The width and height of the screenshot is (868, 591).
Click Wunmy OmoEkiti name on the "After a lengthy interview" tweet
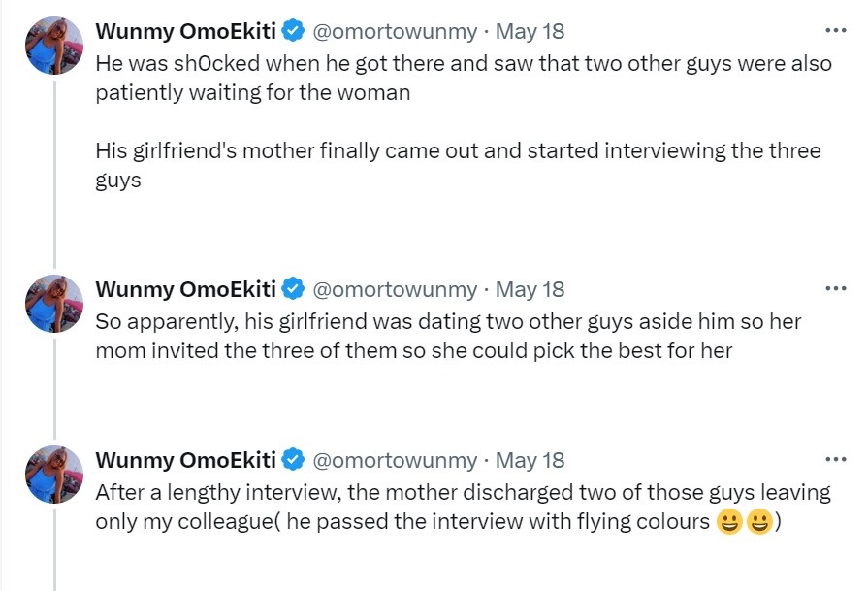pos(185,460)
